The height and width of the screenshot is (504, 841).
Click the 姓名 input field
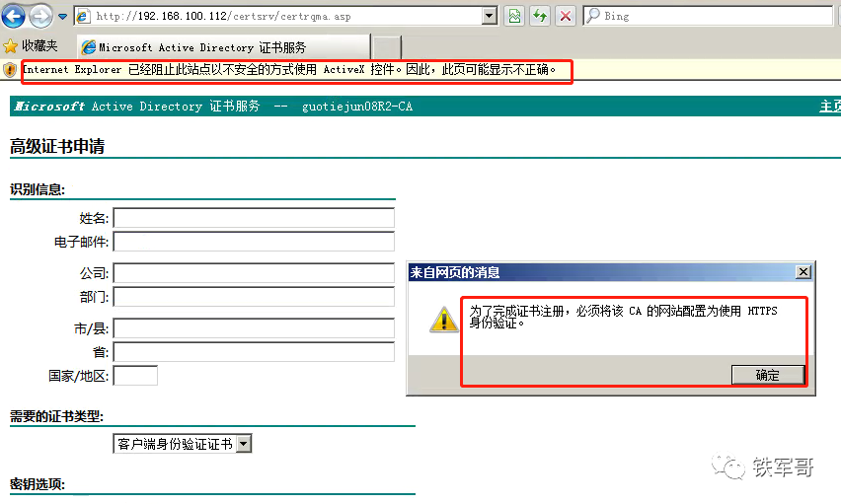coord(254,218)
